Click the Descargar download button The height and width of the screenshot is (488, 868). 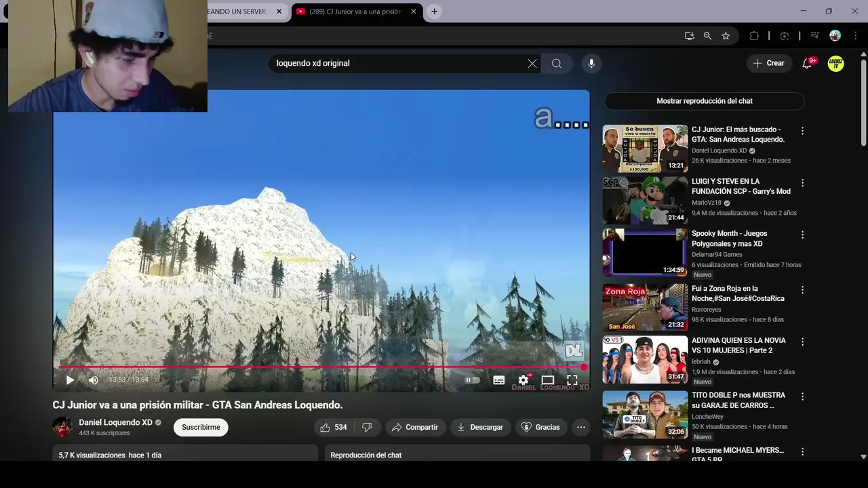480,427
